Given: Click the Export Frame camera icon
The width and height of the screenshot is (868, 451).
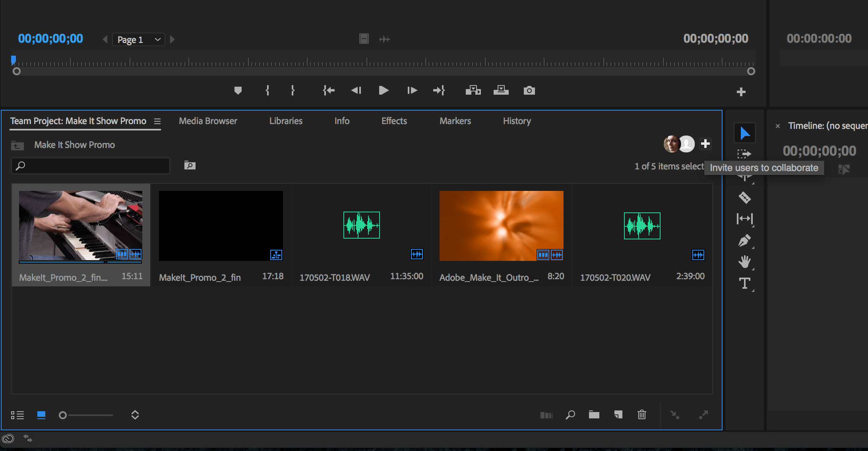Looking at the screenshot, I should click(529, 91).
